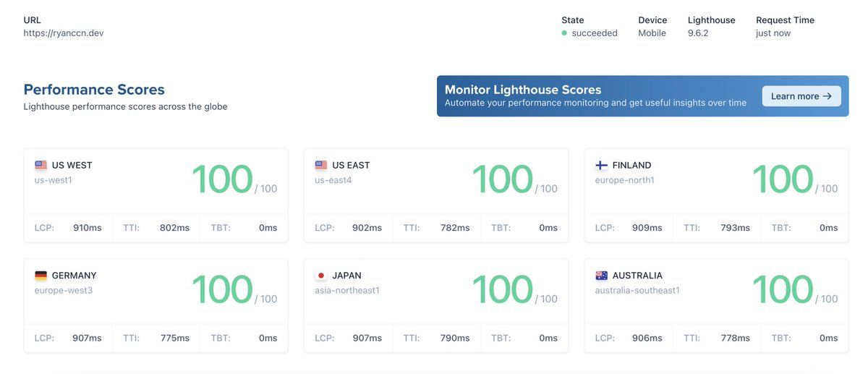Click the US West flag icon

tap(41, 165)
